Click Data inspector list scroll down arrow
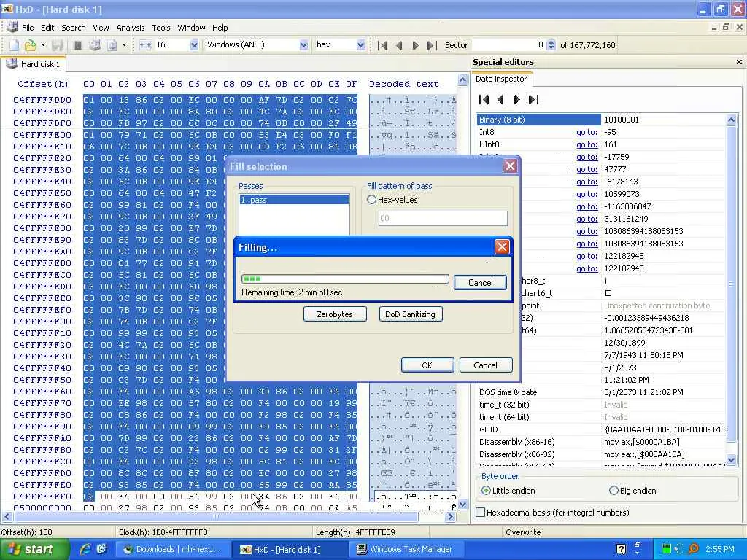 [731, 459]
